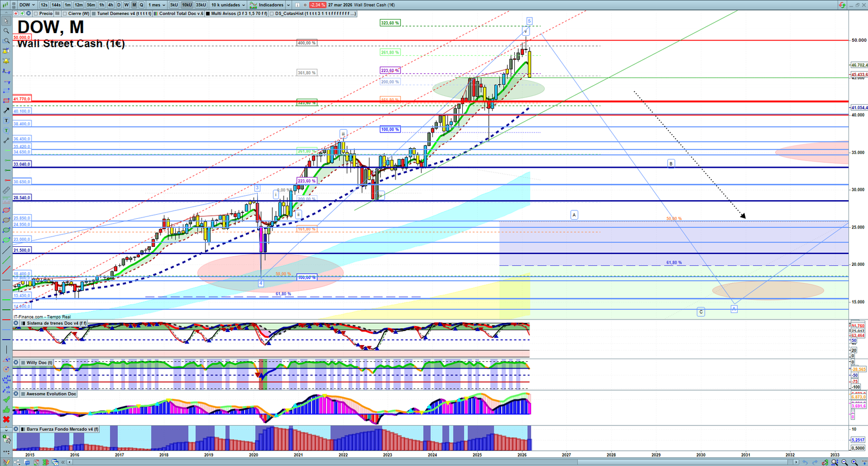
Task: Click the 35kU units button
Action: pyautogui.click(x=201, y=5)
